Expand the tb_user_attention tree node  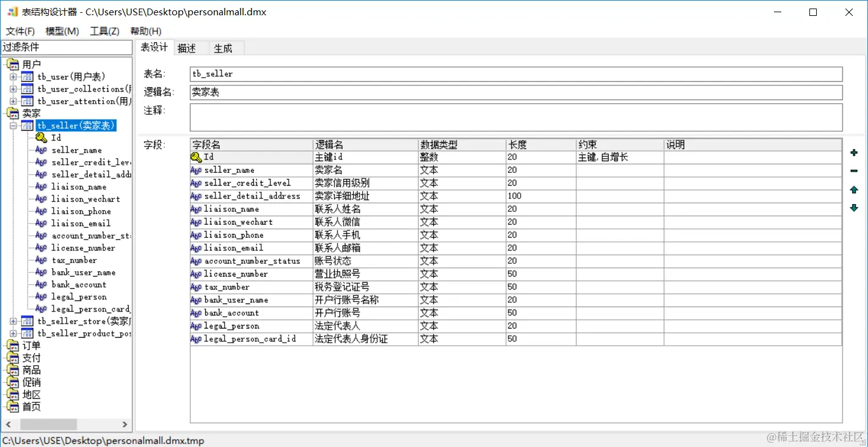[13, 101]
